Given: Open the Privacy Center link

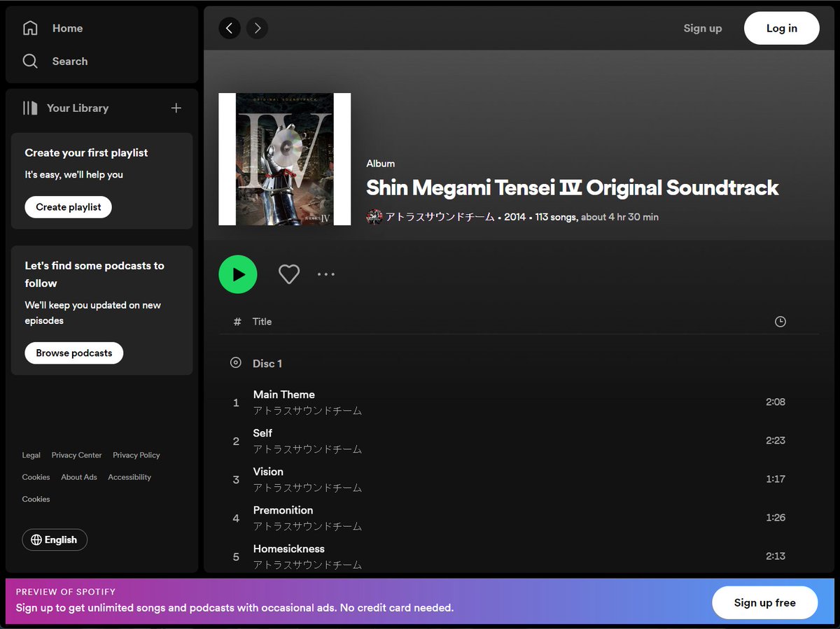Looking at the screenshot, I should 76,455.
